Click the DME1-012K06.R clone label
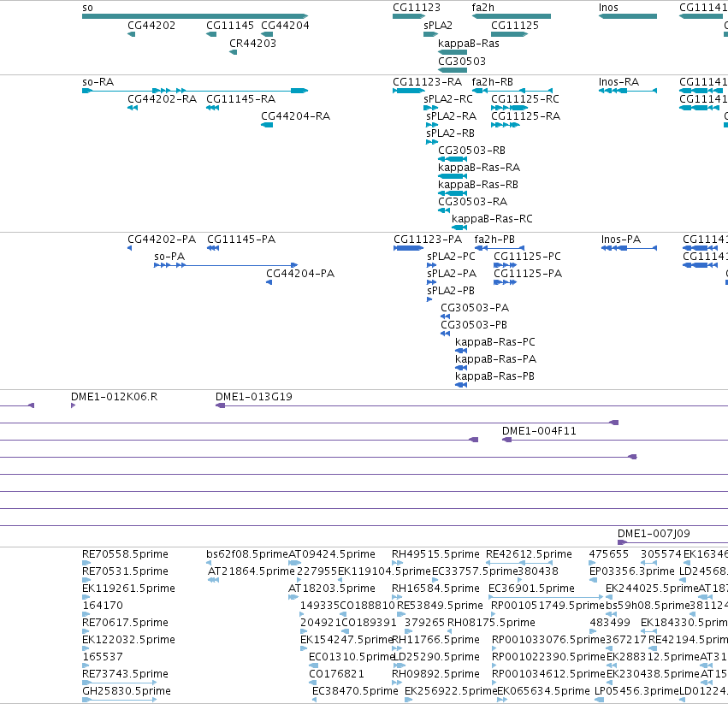This screenshot has height=704, width=728. point(114,397)
